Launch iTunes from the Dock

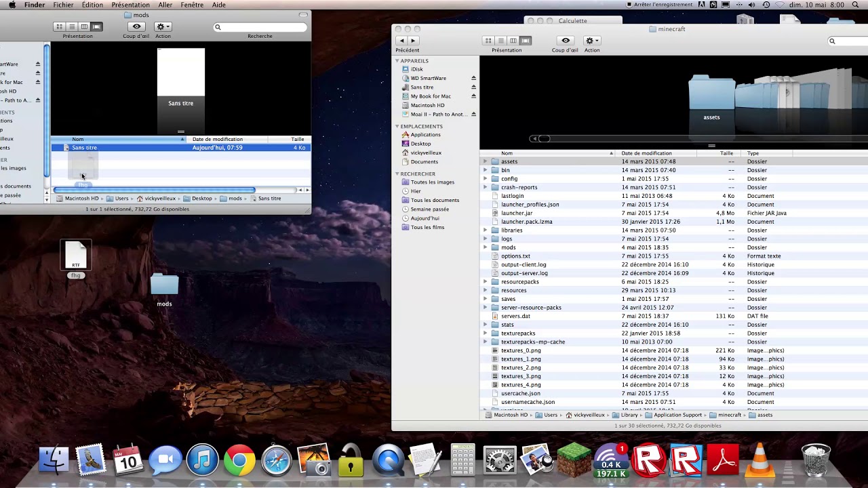pos(202,461)
